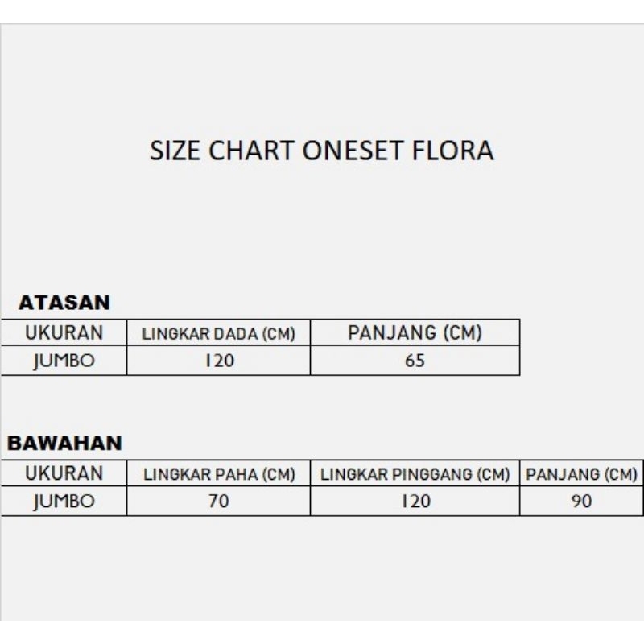Select the 90 length value cell
Screen dimensions: 644x644
[581, 502]
